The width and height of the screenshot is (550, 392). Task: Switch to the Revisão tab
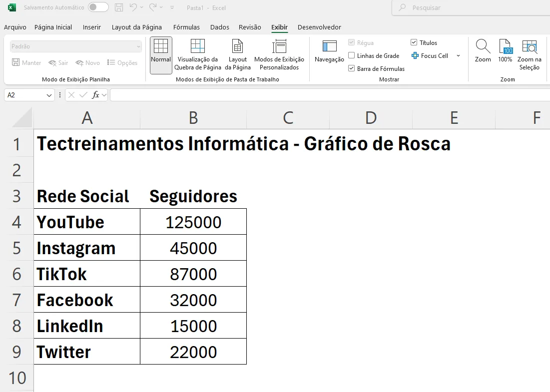click(x=250, y=27)
